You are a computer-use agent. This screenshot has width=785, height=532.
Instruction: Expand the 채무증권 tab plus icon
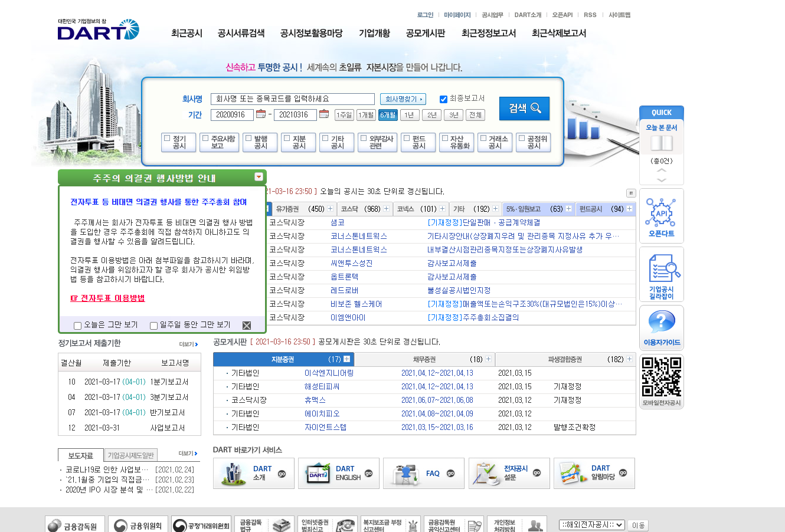click(488, 359)
